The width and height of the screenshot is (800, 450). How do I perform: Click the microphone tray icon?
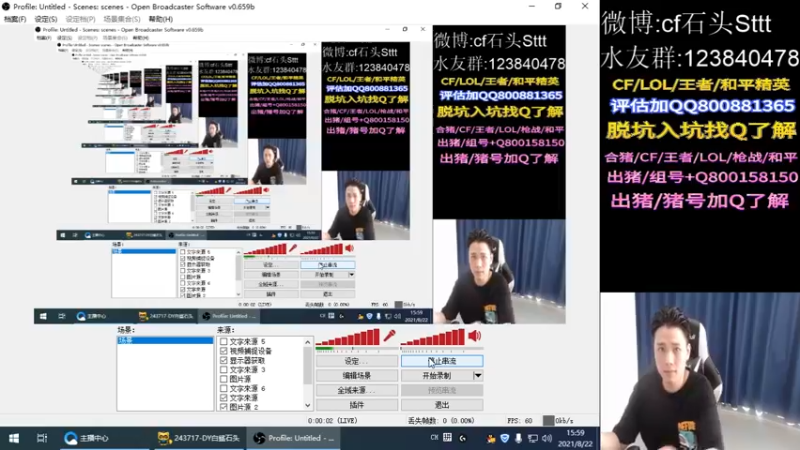(x=518, y=438)
